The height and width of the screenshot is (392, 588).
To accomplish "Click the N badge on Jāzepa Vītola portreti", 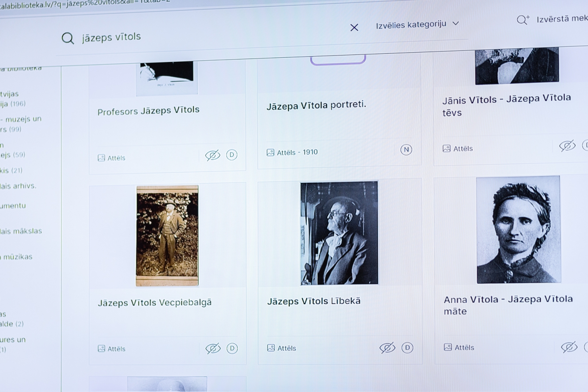I will point(406,150).
